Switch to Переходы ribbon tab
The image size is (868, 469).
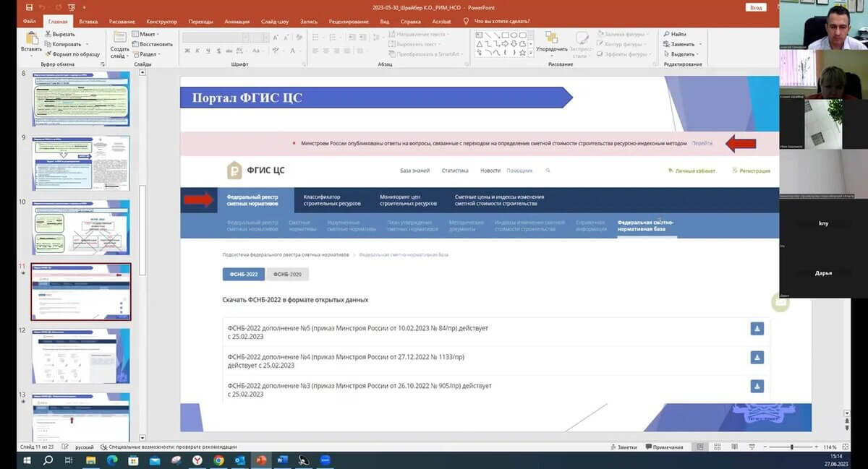(200, 22)
